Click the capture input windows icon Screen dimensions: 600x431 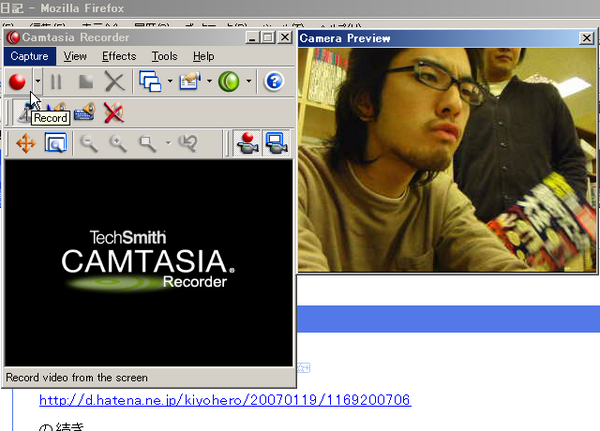click(x=150, y=82)
